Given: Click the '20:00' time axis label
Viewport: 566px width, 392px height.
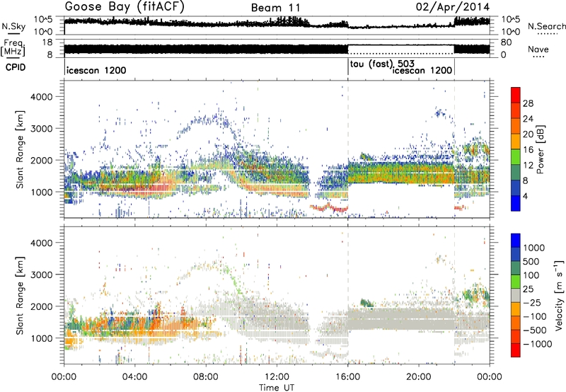Looking at the screenshot, I should click(x=419, y=377).
